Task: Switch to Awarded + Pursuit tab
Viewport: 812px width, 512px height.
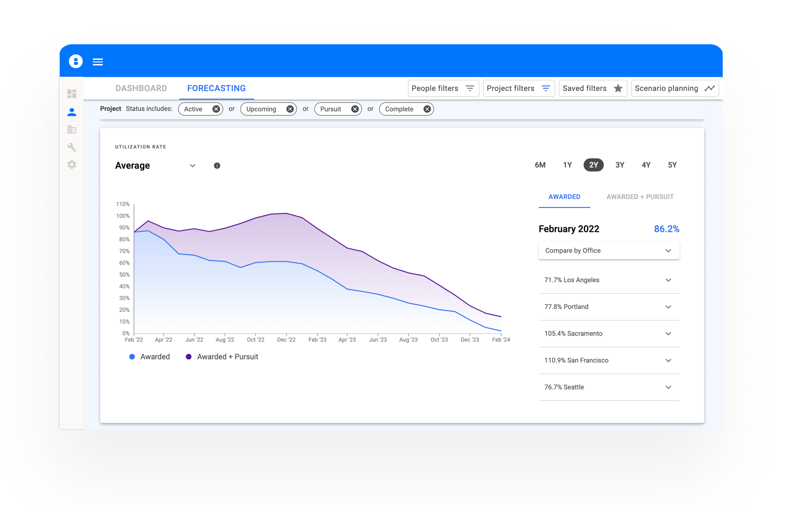Action: 640,197
